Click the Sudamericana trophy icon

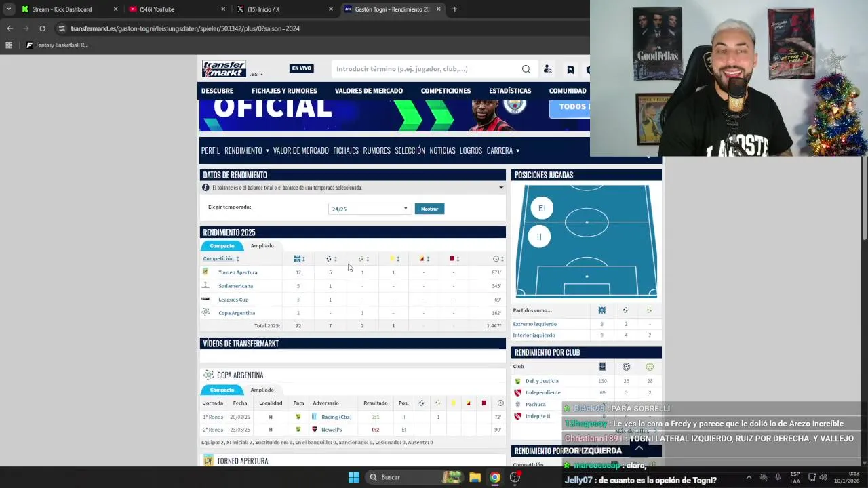point(205,285)
